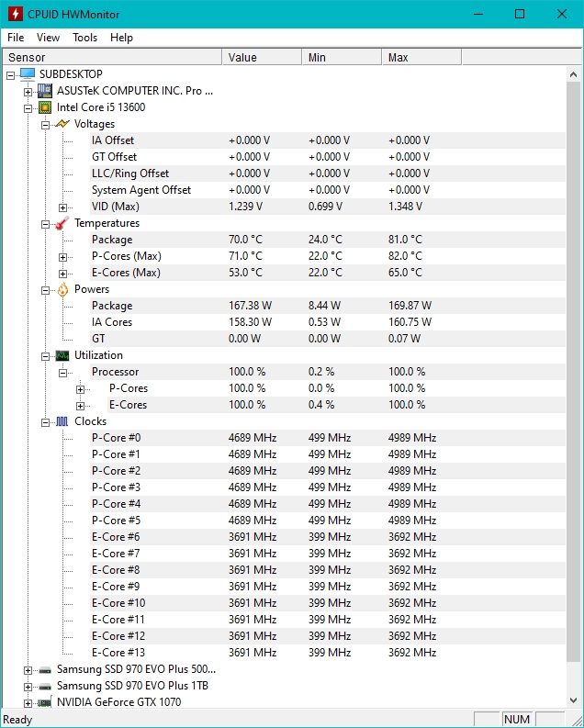Select the Package power row
Screen dimensions: 584x728
click(328, 306)
